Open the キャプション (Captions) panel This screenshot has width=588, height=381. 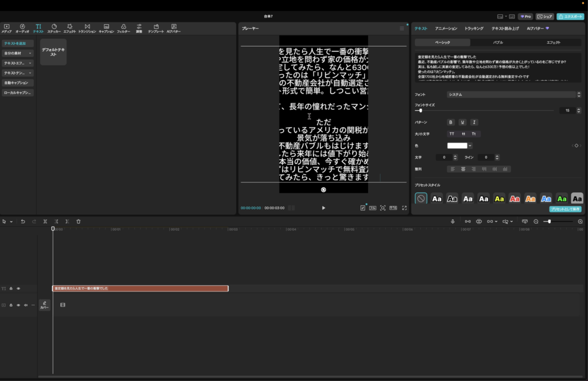pos(106,28)
